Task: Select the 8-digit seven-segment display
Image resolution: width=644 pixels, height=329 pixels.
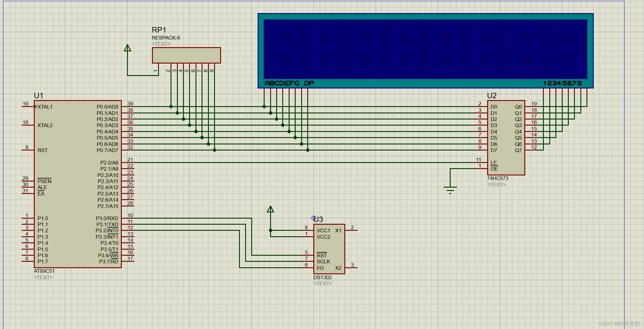Action: click(x=425, y=49)
